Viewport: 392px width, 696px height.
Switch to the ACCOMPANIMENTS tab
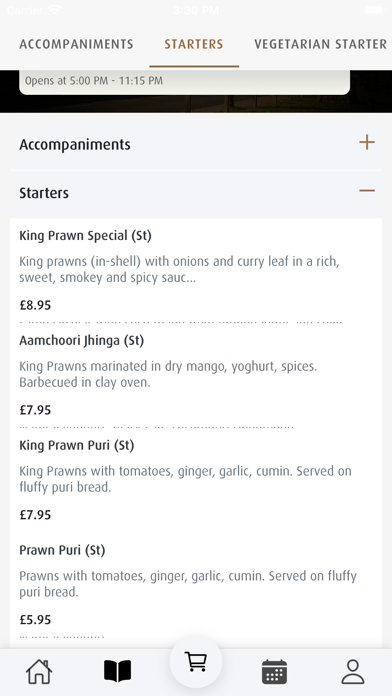point(76,44)
